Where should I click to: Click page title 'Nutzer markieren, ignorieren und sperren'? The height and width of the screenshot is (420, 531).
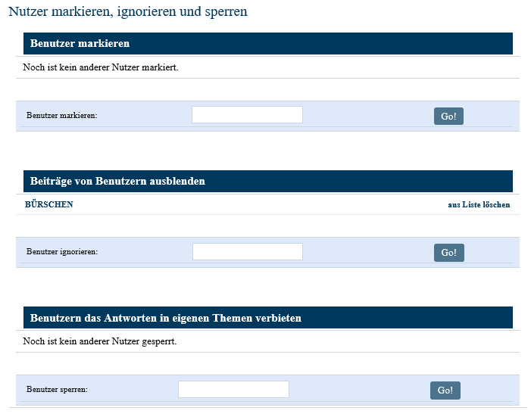tap(127, 12)
